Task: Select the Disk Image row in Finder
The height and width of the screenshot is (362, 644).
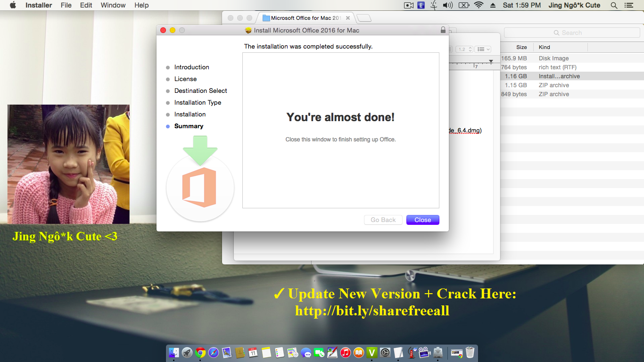Action: coord(571,58)
